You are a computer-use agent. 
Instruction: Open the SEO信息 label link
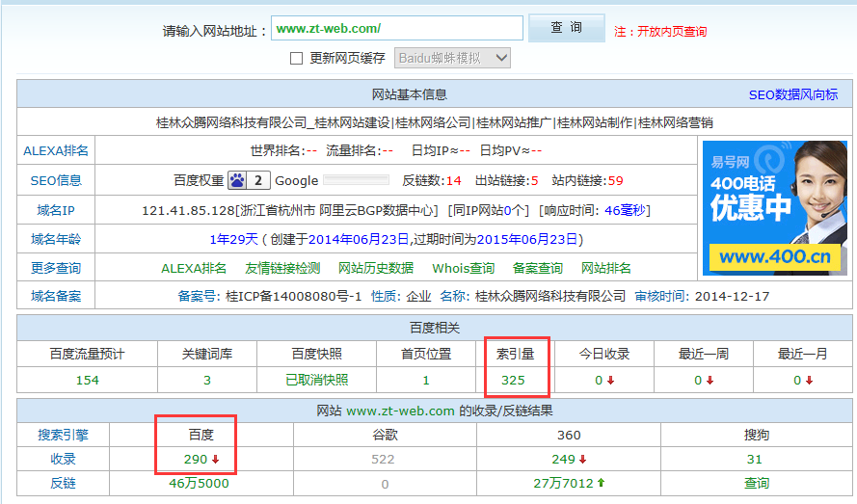(56, 180)
